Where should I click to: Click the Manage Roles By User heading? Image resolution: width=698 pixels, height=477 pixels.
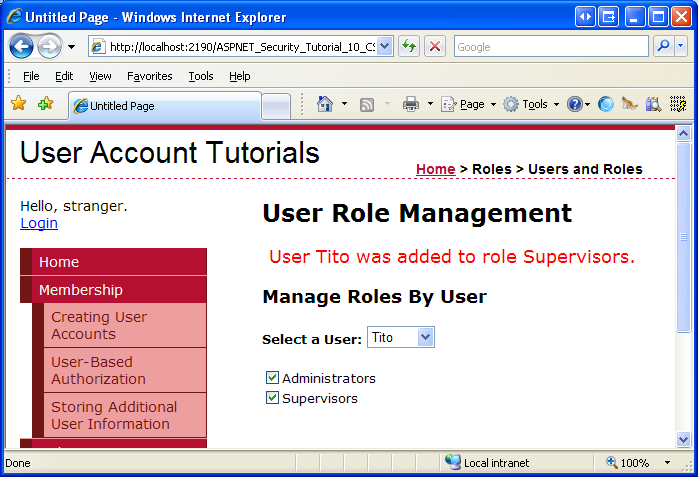coord(375,297)
